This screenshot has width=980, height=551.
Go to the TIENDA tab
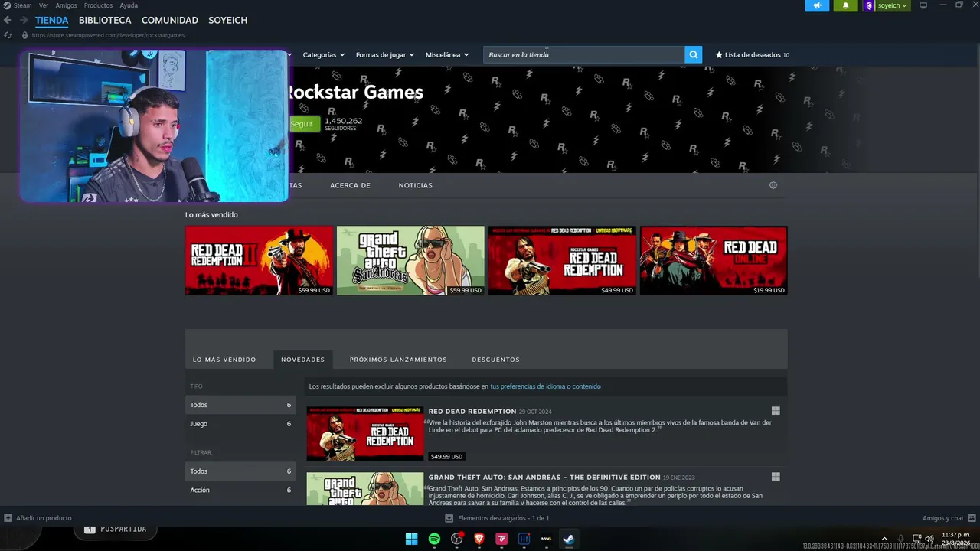[51, 20]
